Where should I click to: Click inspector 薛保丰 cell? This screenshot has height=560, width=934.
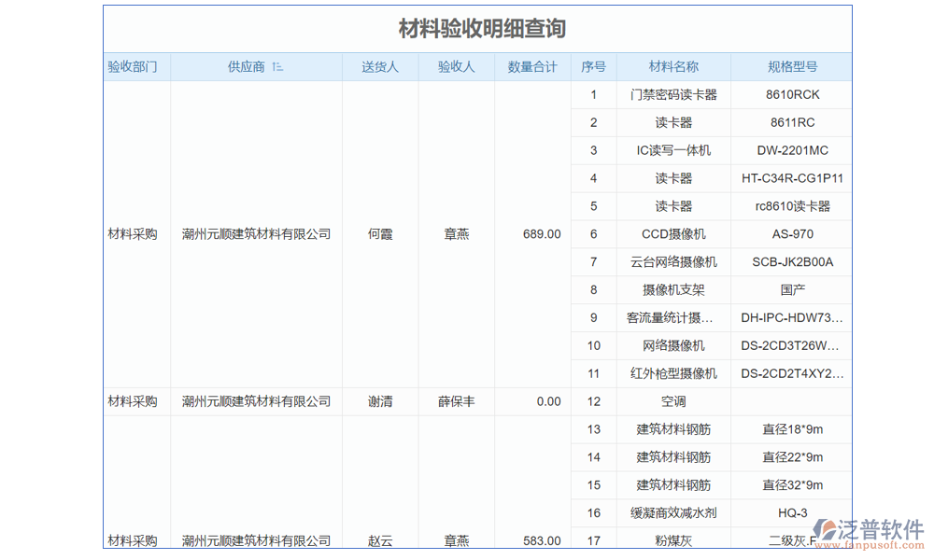pyautogui.click(x=457, y=401)
